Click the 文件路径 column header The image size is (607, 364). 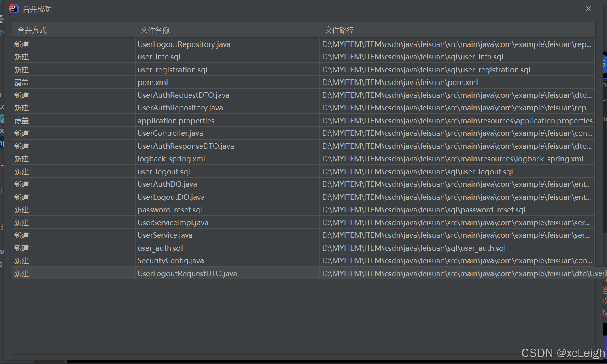coord(340,30)
